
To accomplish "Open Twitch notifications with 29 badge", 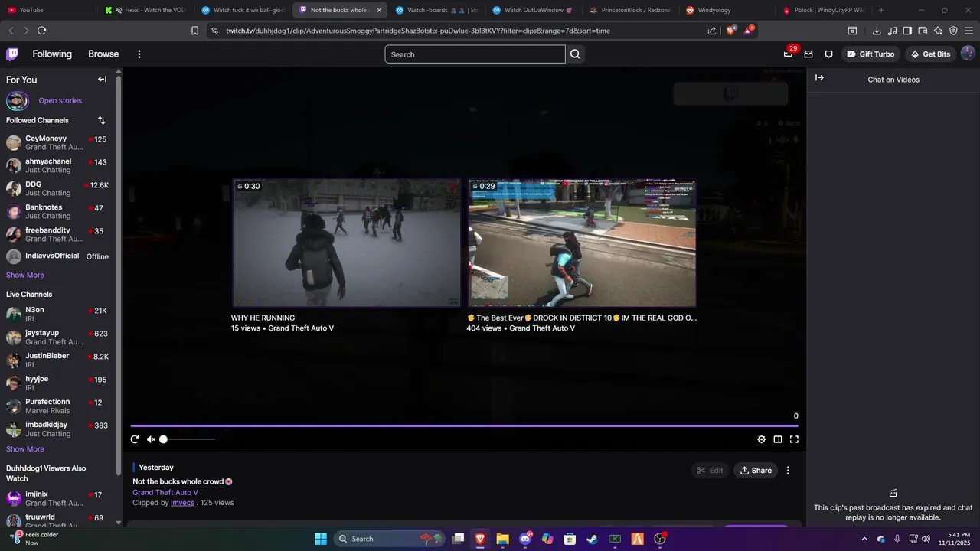I will click(x=789, y=54).
